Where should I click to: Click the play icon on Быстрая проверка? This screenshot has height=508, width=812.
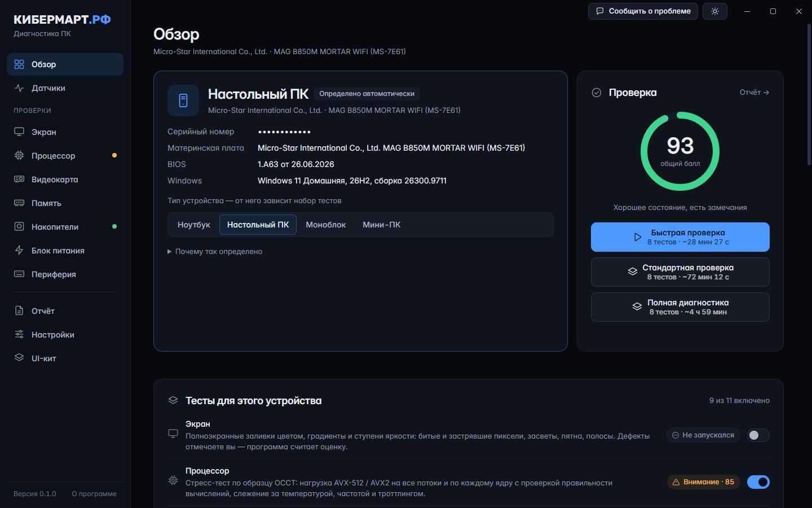[637, 237]
